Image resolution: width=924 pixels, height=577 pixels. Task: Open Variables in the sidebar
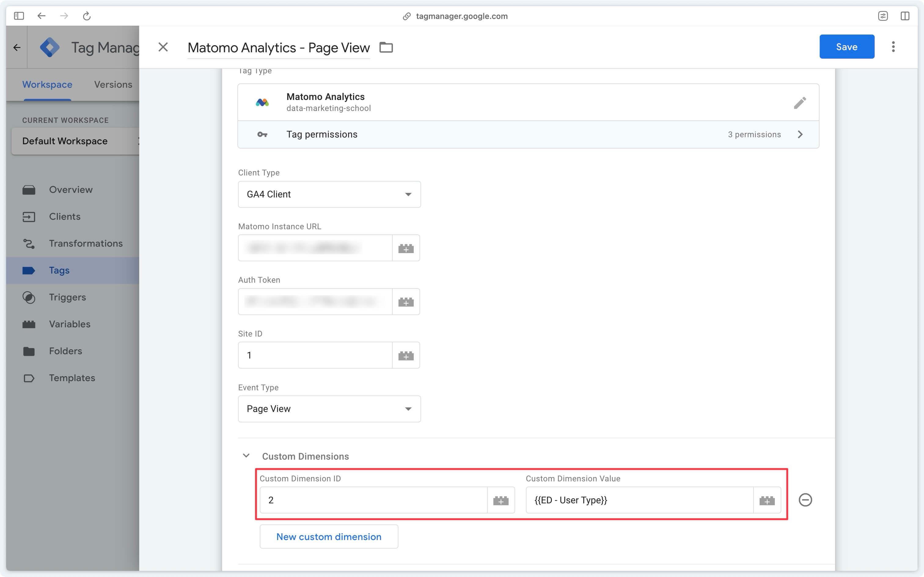pyautogui.click(x=72, y=324)
